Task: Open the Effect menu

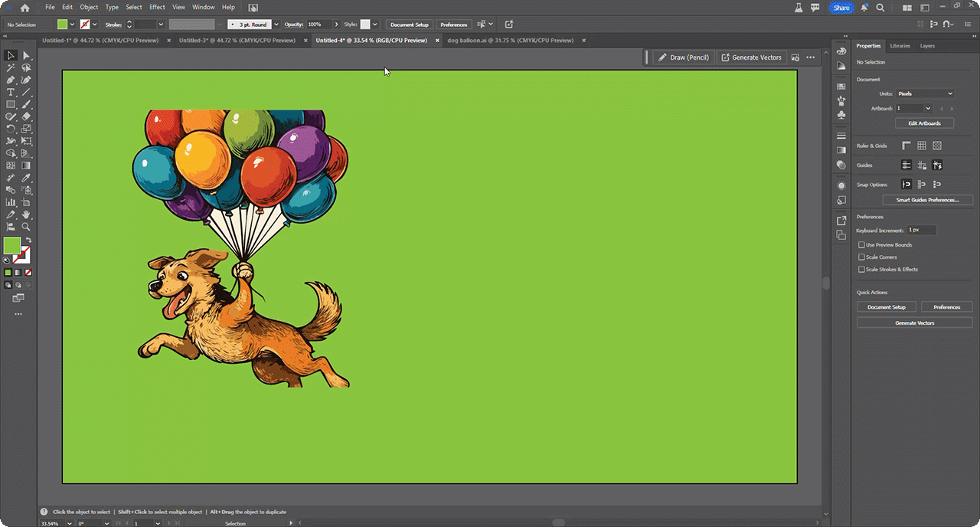Action: [157, 7]
